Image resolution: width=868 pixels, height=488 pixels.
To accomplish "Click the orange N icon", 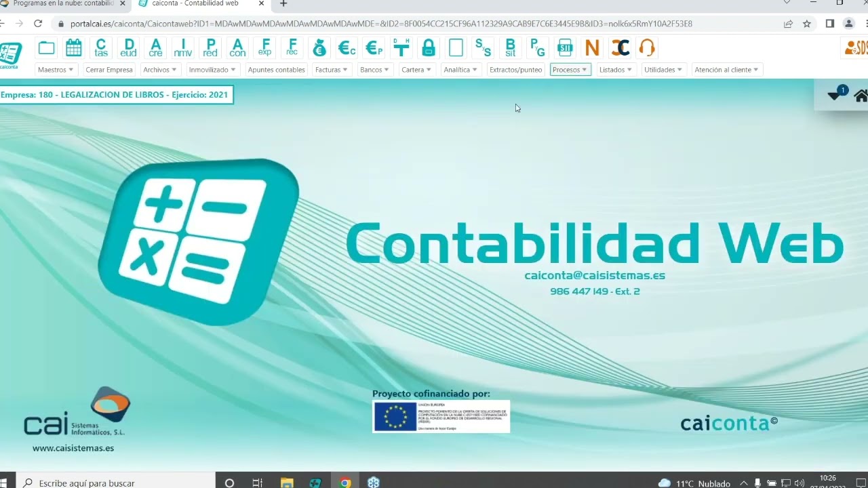I will coord(592,48).
